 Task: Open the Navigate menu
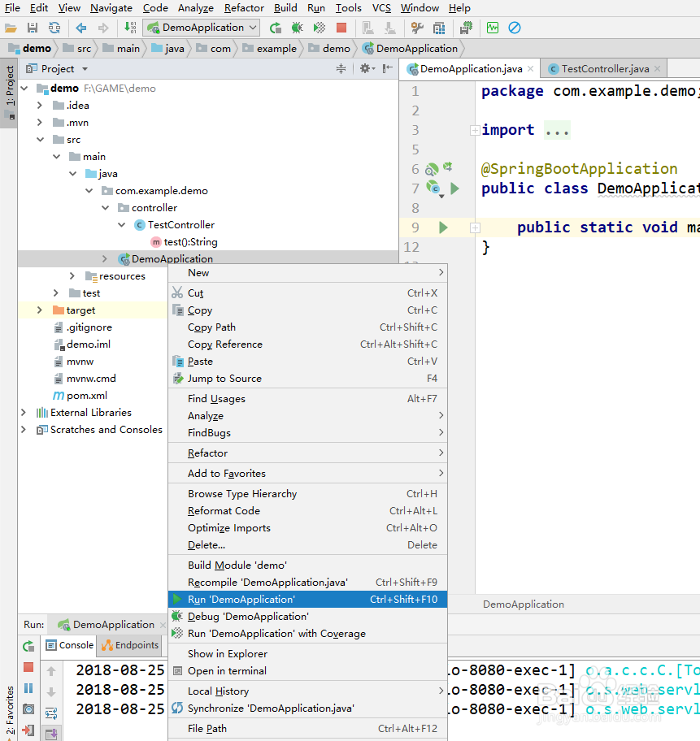tap(111, 8)
